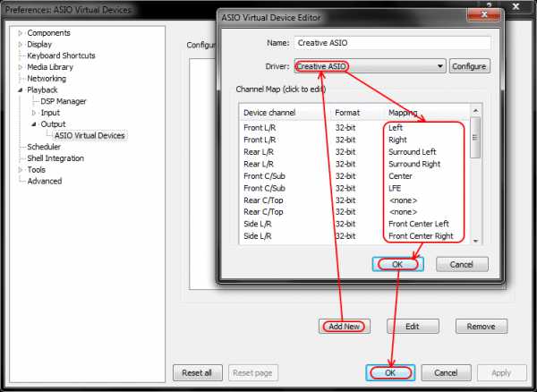Screen dimensions: 537x392
Task: Click Mapping column header
Action: click(403, 113)
